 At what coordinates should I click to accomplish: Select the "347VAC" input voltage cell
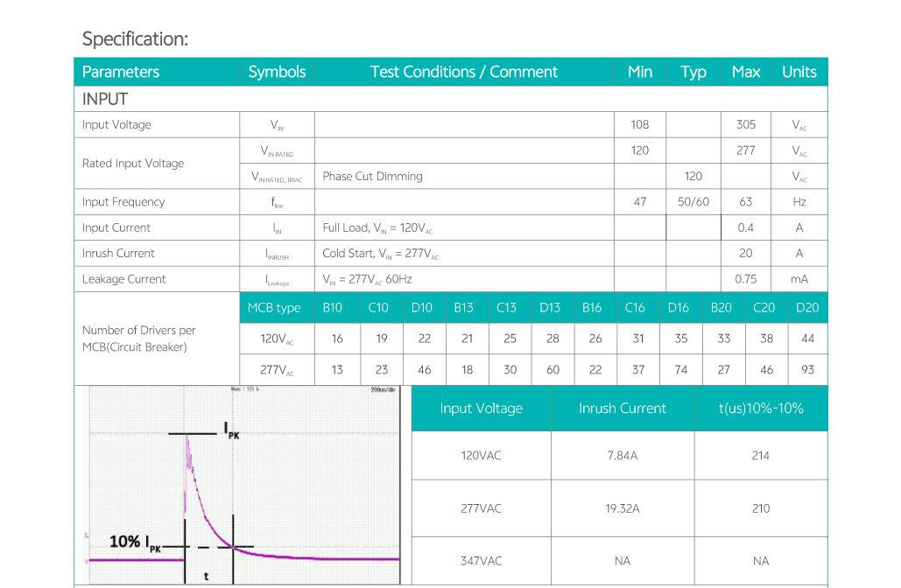click(x=481, y=561)
